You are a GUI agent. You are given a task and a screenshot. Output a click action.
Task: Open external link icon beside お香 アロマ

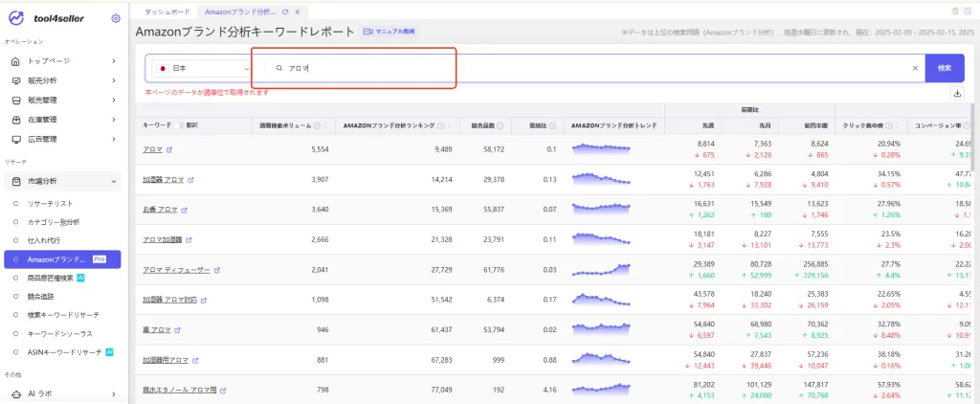(x=185, y=210)
